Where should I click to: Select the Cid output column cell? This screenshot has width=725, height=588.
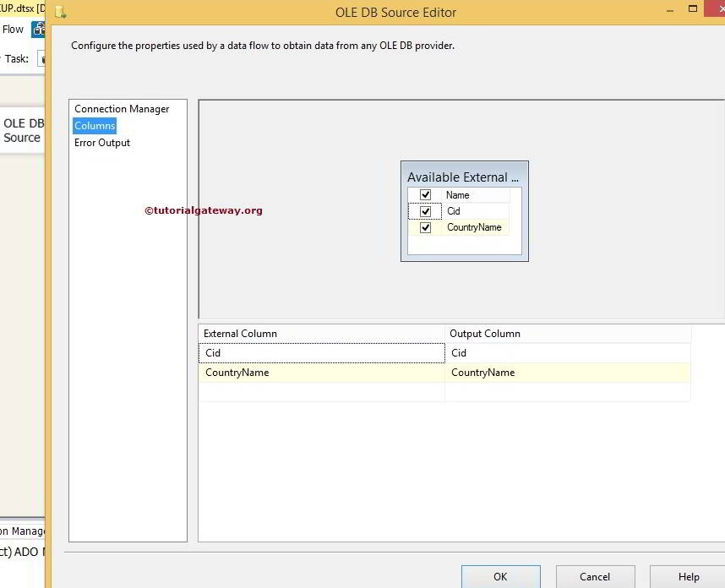click(x=568, y=352)
